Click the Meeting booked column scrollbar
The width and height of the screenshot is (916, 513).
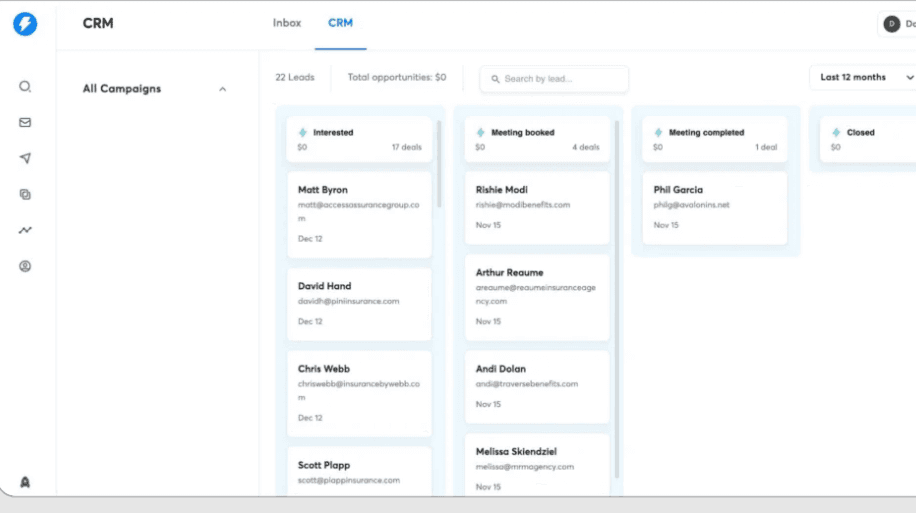point(616,299)
